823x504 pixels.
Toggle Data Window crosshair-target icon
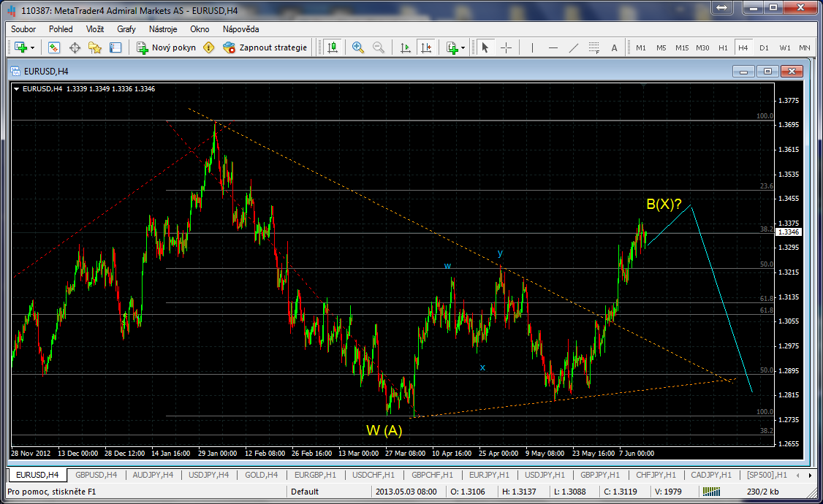75,47
